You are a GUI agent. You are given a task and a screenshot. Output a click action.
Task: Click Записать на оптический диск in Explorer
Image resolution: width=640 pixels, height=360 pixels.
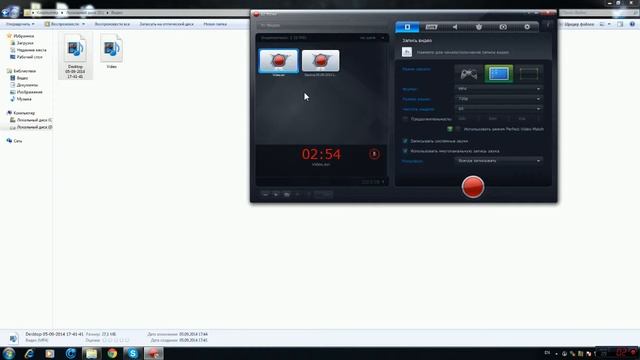click(167, 24)
